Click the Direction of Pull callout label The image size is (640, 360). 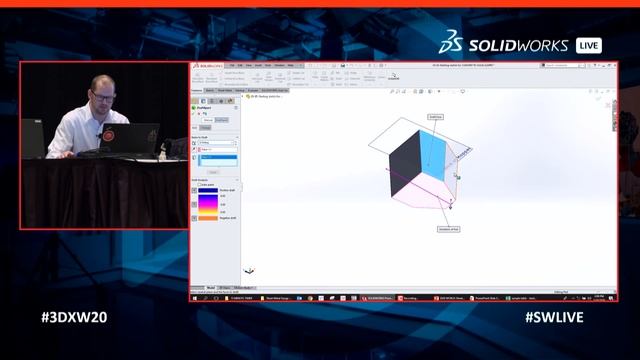point(448,229)
